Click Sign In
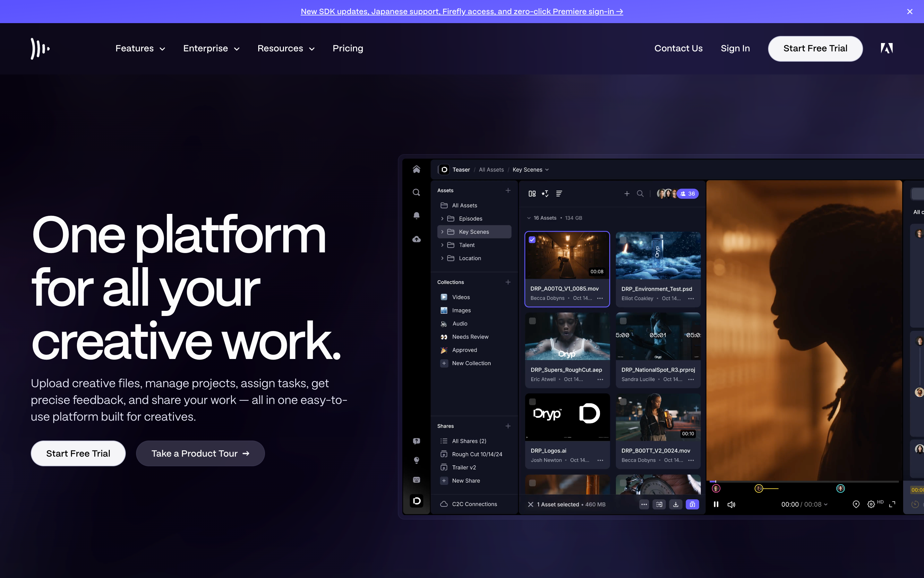Screen dimensions: 924x578 click(735, 48)
